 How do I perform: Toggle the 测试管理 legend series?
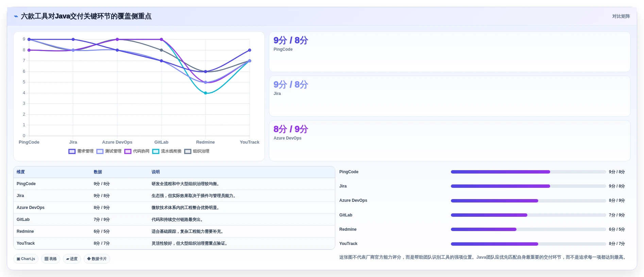pyautogui.click(x=109, y=151)
